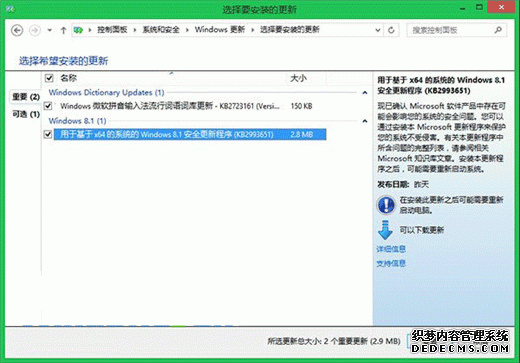Focus the 搜索控制面板 search box
Screen dimensions: 520x363
pyautogui.click(x=457, y=30)
